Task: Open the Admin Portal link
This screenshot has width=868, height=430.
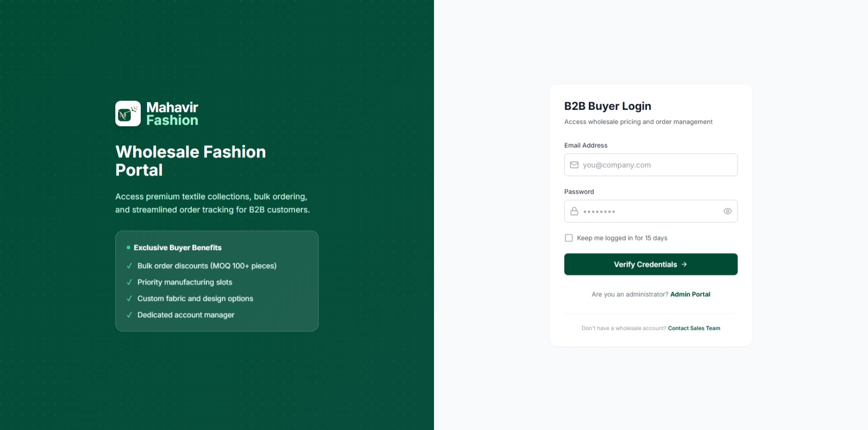Action: pos(690,294)
